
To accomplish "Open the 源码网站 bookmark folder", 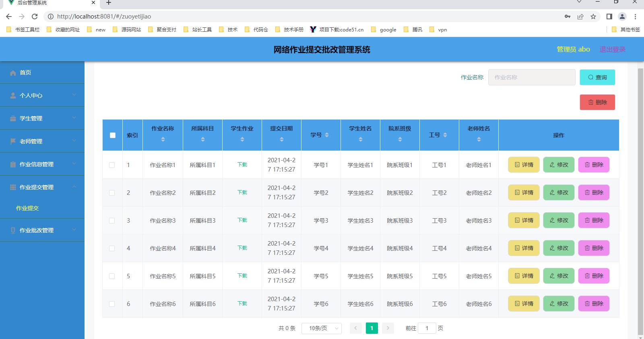I will 127,29.
